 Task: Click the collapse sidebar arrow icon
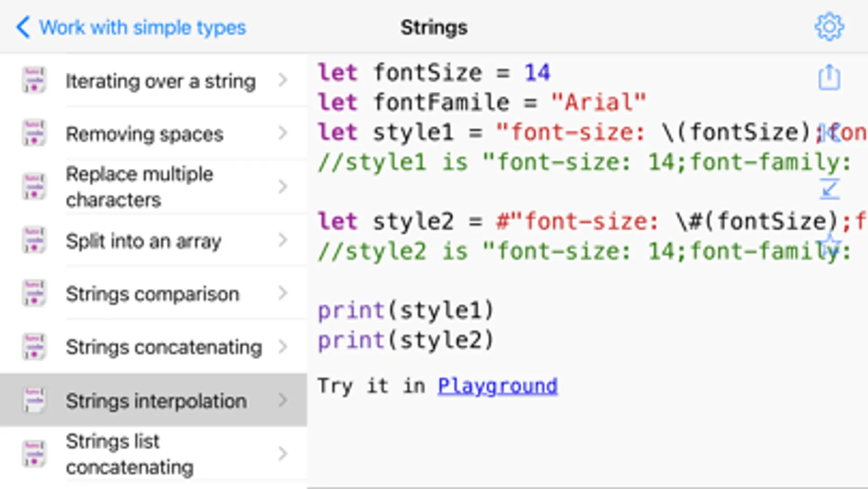pos(829,133)
